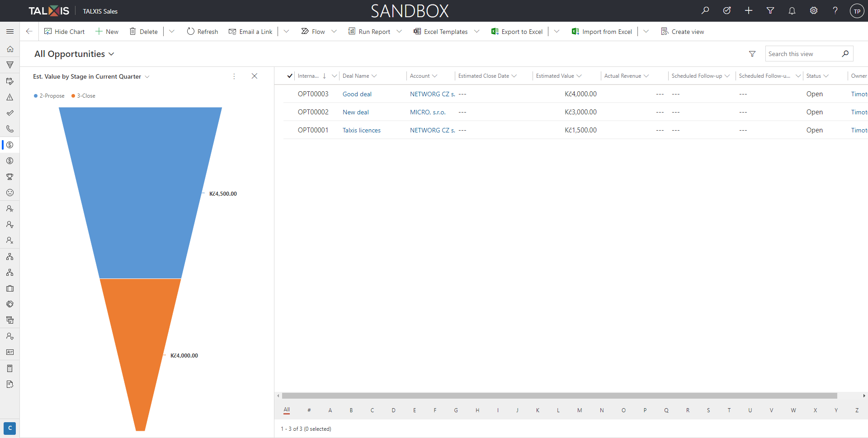Open the notifications bell

tap(792, 11)
